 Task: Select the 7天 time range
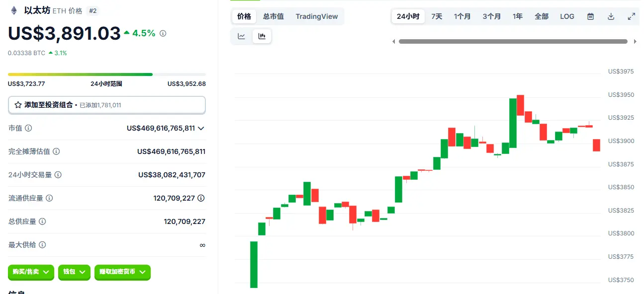(437, 16)
